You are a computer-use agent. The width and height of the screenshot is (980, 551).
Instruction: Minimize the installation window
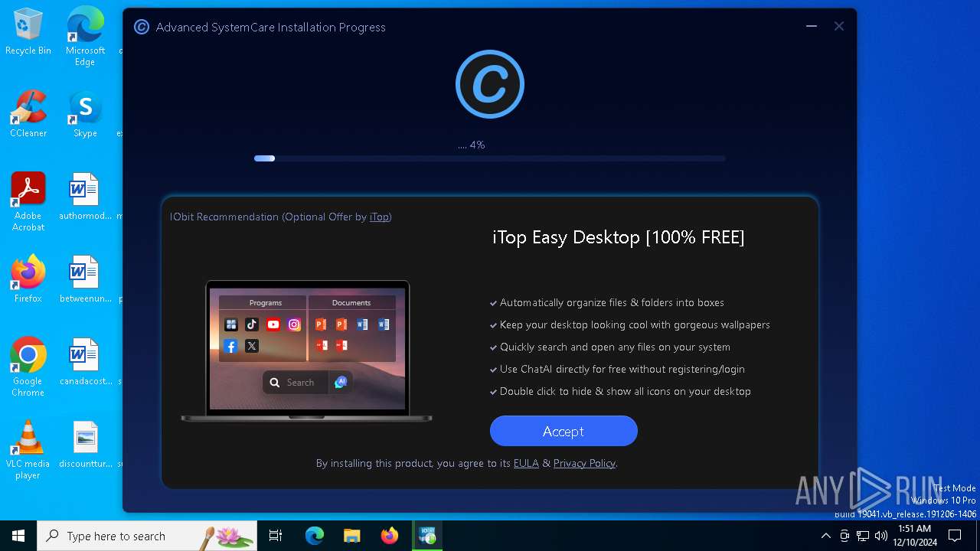pos(812,27)
